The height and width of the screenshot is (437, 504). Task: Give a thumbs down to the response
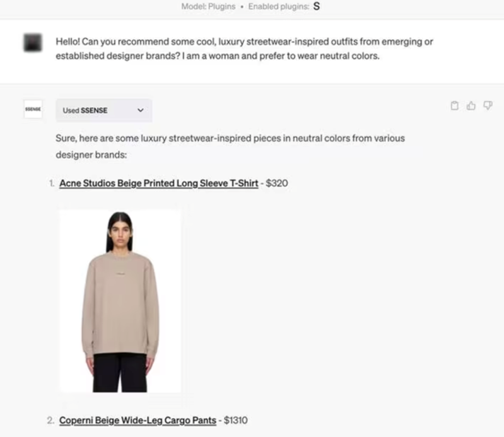tap(488, 106)
